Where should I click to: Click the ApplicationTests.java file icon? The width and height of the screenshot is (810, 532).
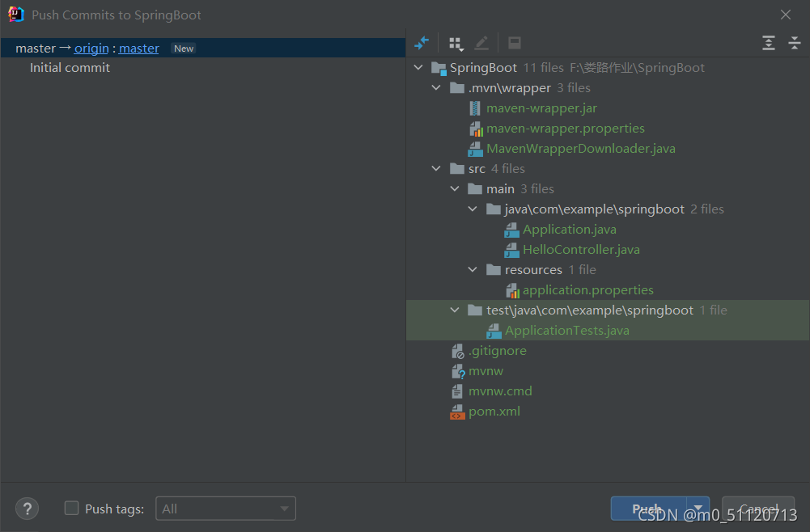pos(494,331)
